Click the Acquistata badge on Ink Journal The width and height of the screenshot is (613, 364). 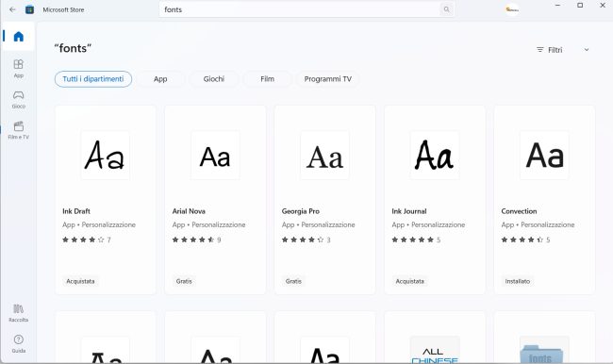(x=409, y=281)
